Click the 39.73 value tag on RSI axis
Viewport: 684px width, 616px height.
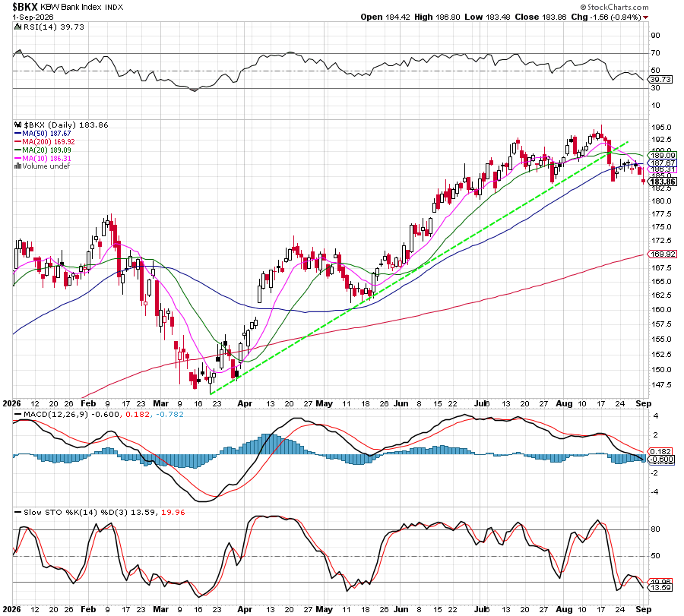(660, 79)
